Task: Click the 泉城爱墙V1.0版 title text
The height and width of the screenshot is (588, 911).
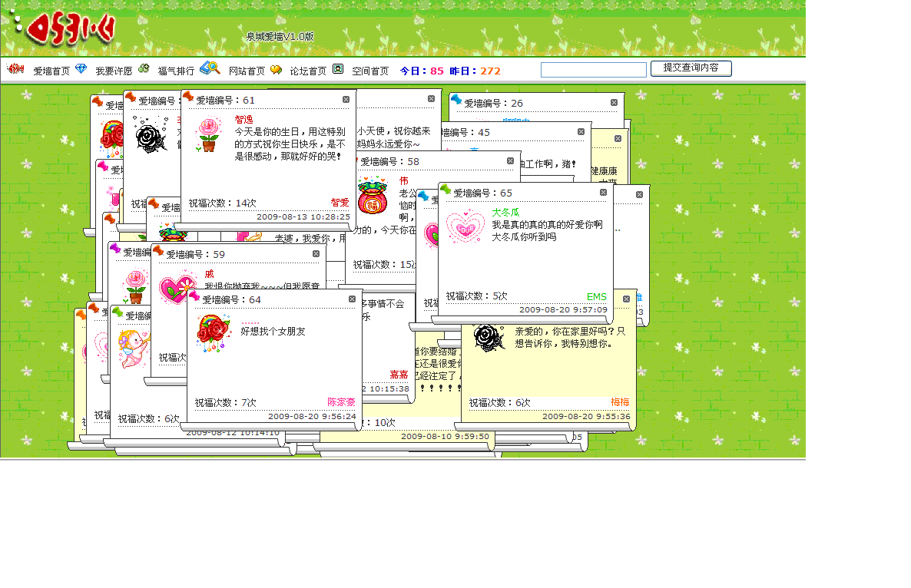Action: [280, 36]
